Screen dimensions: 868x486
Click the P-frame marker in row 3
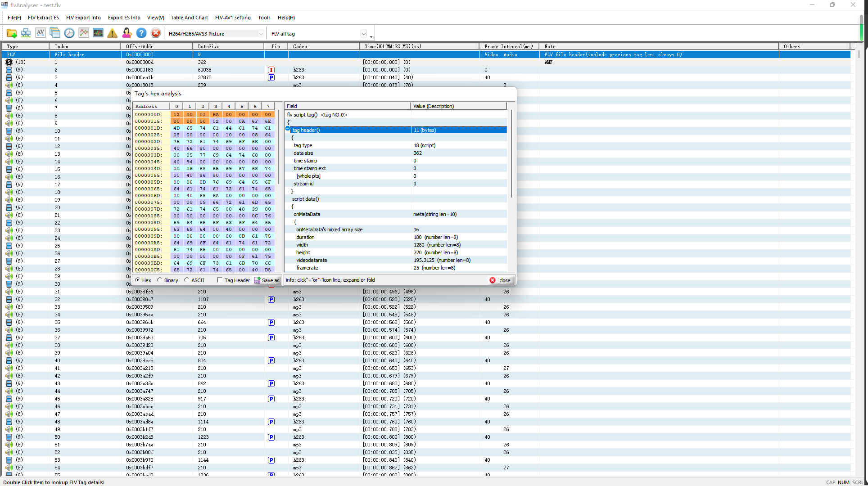coord(271,77)
